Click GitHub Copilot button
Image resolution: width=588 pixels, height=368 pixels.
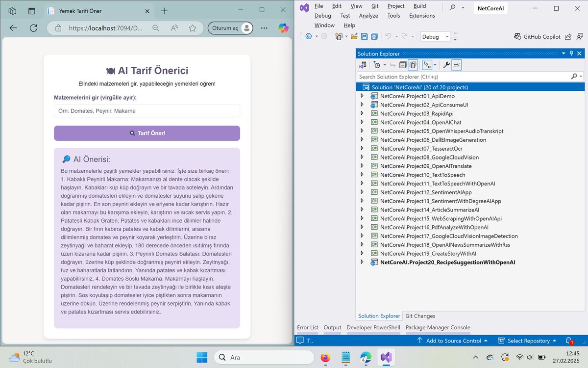coord(537,37)
